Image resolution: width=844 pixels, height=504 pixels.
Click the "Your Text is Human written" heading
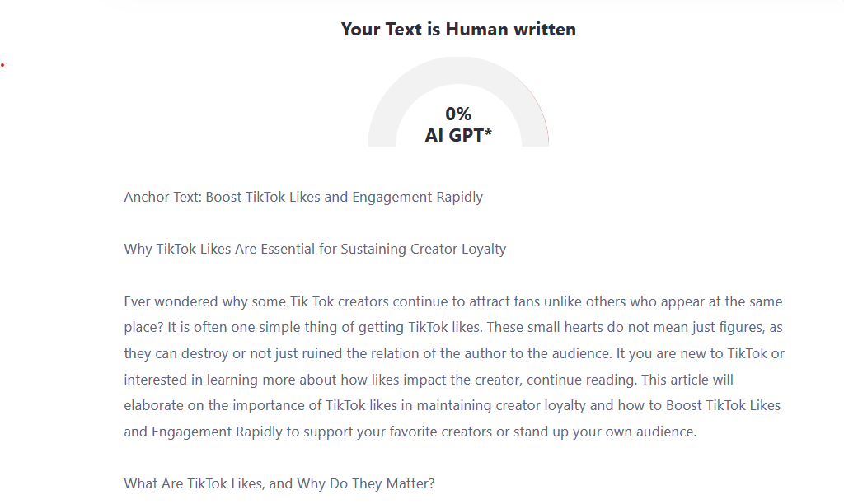458,30
